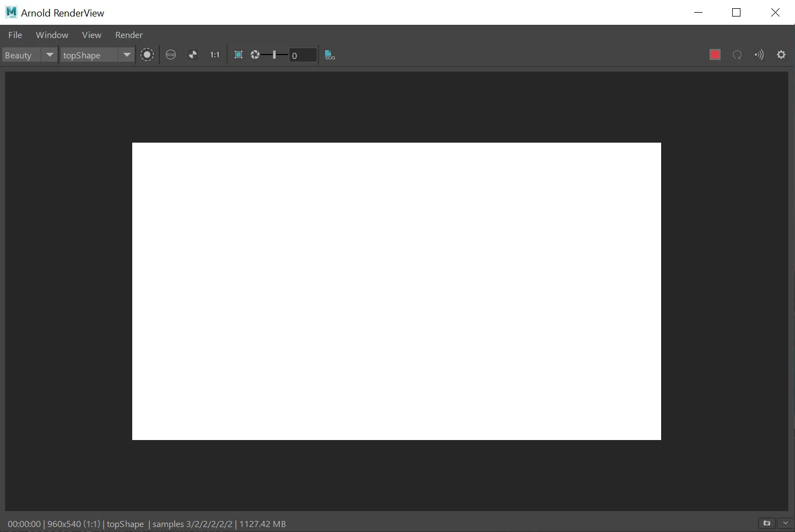This screenshot has width=795, height=532.
Task: Close the Arnold RenderView window
Action: tap(775, 12)
